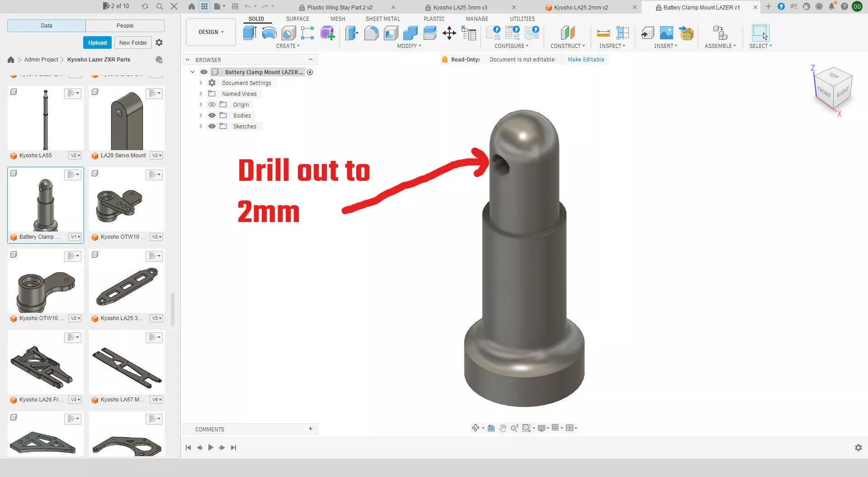Select the Revolve tool icon
Image resolution: width=868 pixels, height=477 pixels.
click(x=269, y=33)
